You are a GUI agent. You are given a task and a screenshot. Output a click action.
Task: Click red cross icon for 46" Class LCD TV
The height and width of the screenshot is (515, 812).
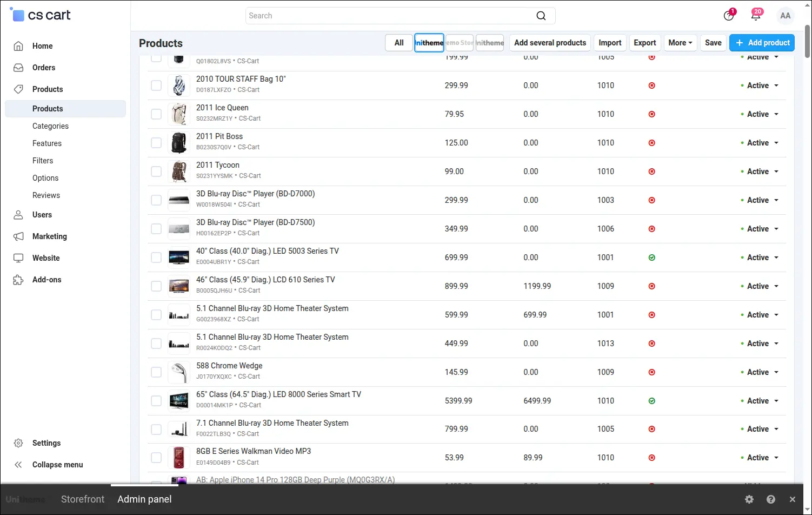[x=652, y=286]
